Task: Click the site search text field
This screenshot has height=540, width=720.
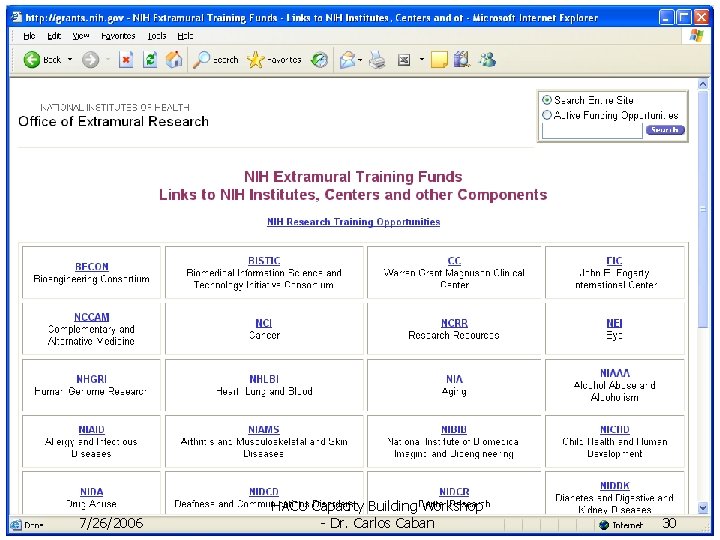Action: [592, 131]
